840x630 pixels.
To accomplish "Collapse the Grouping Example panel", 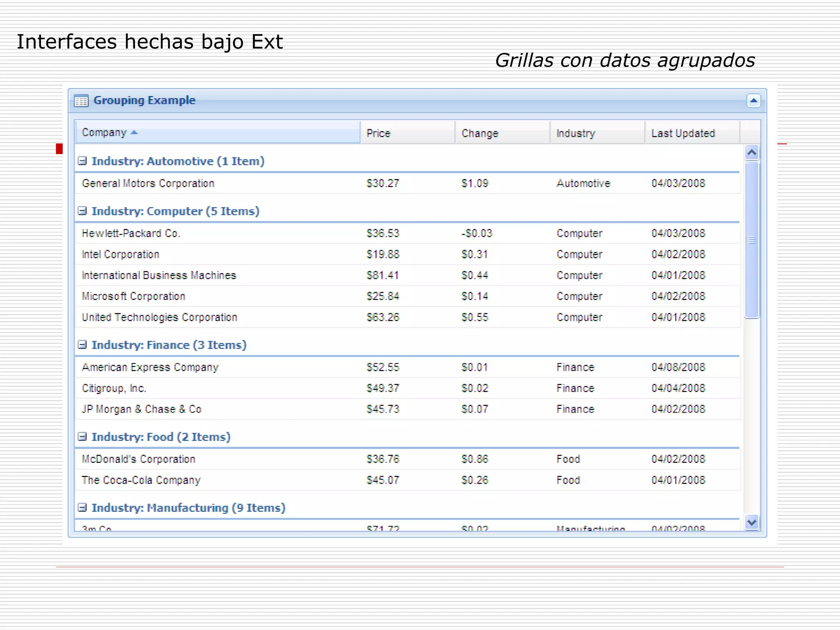I will coord(753,100).
